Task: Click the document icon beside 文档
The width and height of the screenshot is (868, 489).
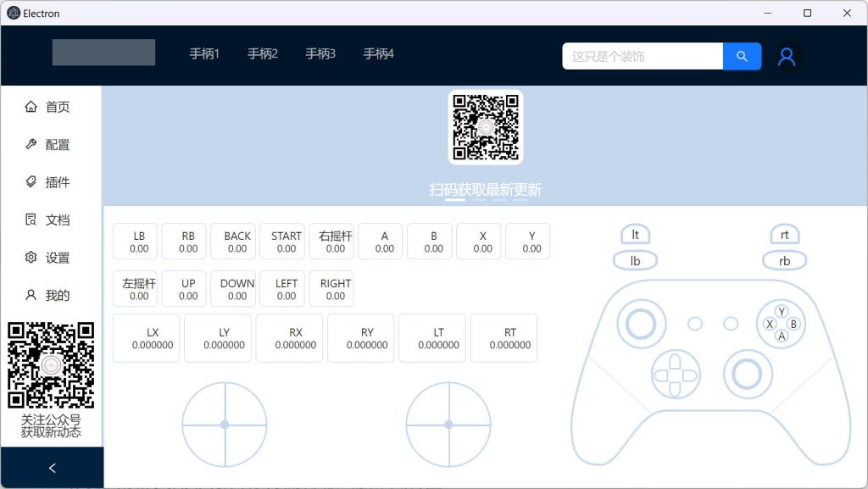Action: [x=31, y=219]
